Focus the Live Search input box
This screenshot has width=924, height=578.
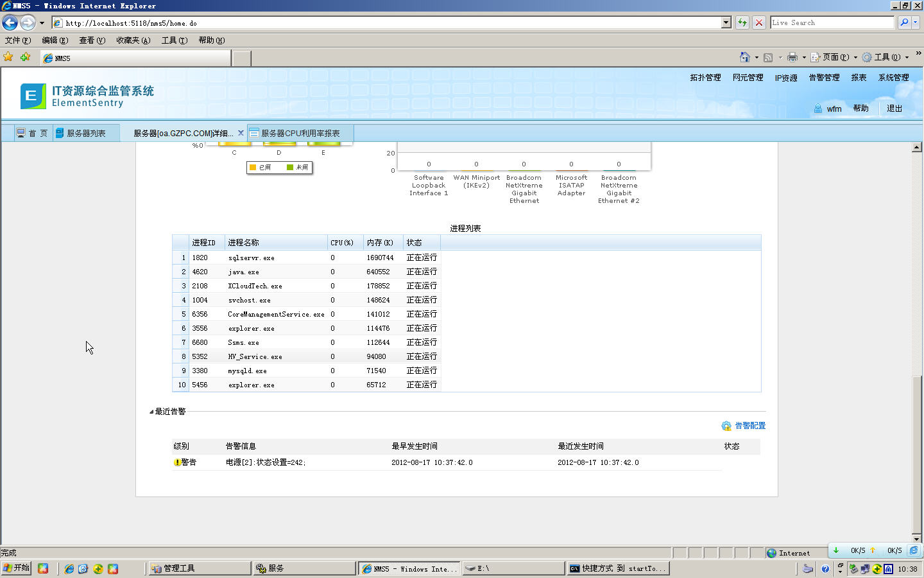832,22
